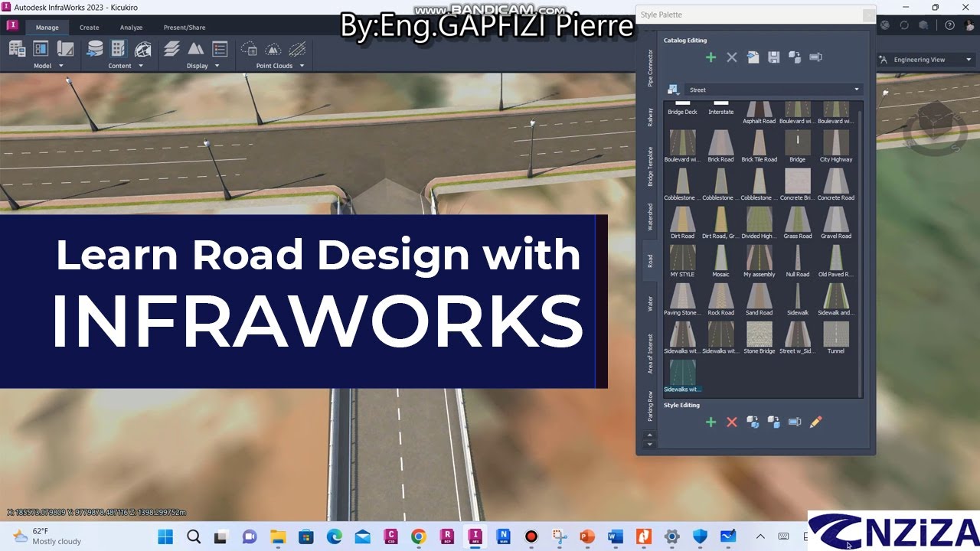Image resolution: width=980 pixels, height=551 pixels.
Task: Switch to the Manage ribbon tab
Action: coord(47,28)
